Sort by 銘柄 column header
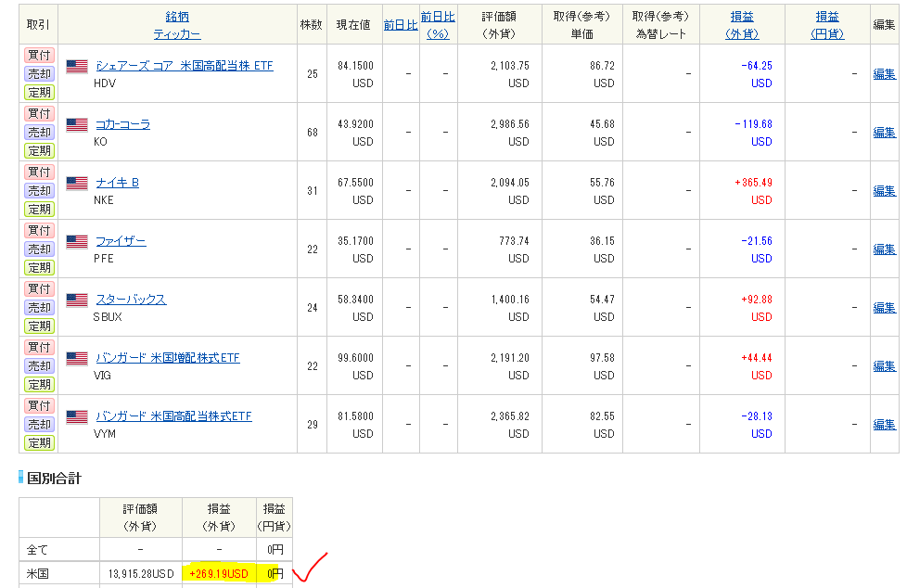The height and width of the screenshot is (588, 907). [x=177, y=17]
